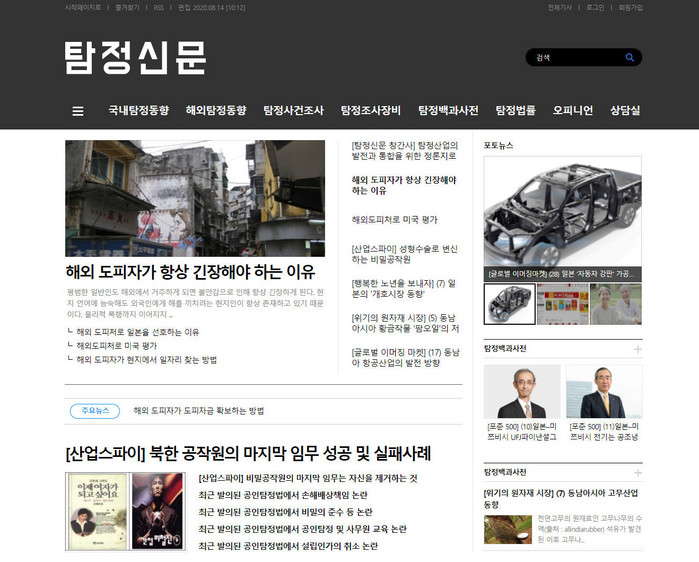Image resolution: width=699 pixels, height=562 pixels.
Task: Open 탐정법률 menu
Action: tap(515, 111)
